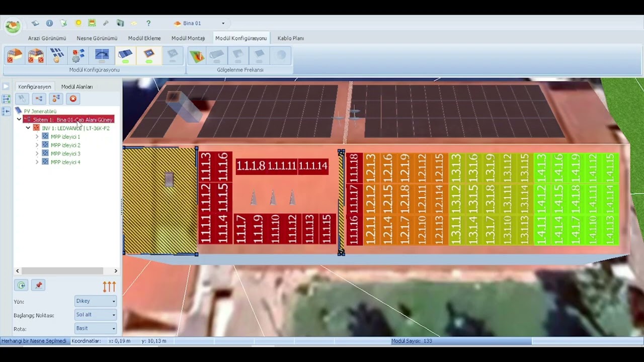Click the play arrow icon on left strip

(x=6, y=86)
